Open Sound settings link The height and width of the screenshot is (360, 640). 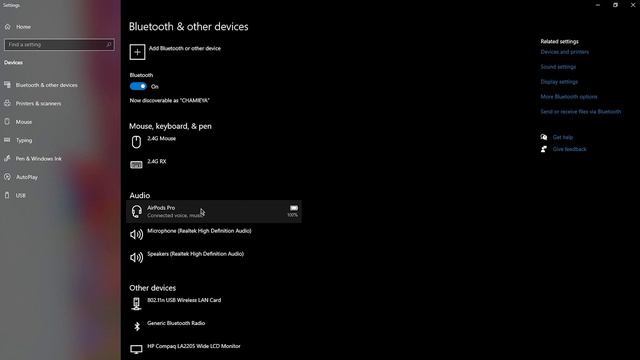pyautogui.click(x=558, y=67)
